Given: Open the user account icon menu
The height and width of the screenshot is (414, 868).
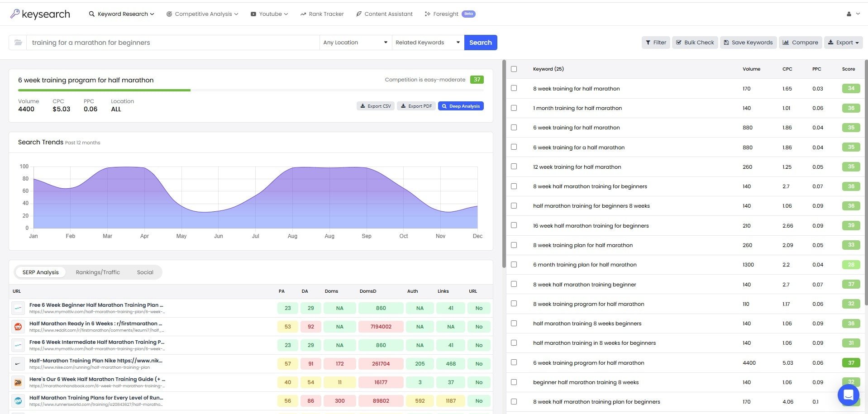Looking at the screenshot, I should pos(849,14).
